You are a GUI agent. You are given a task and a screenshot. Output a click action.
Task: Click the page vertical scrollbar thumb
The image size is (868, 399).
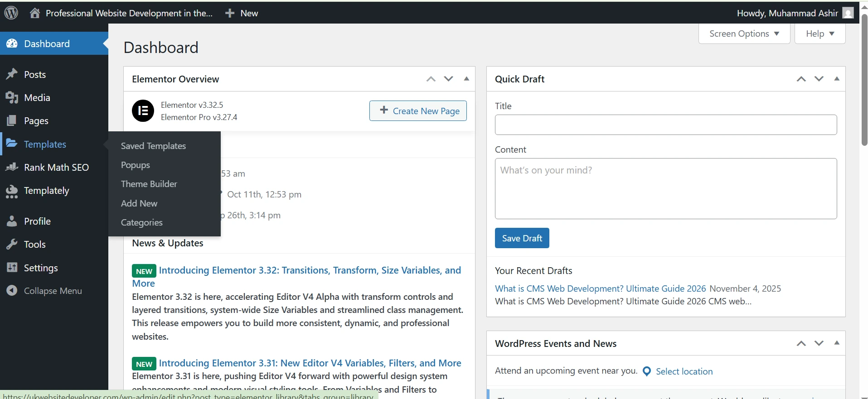(864, 79)
